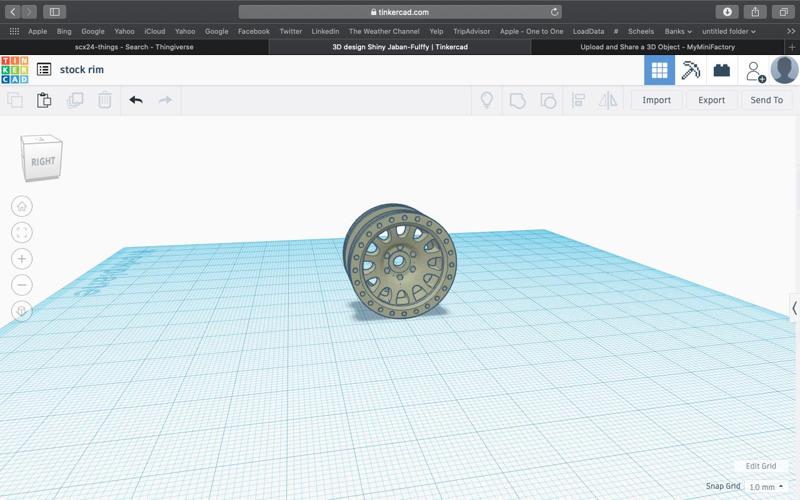The width and height of the screenshot is (800, 500).
Task: Click the RIGHT face of the view cube
Action: (x=43, y=162)
